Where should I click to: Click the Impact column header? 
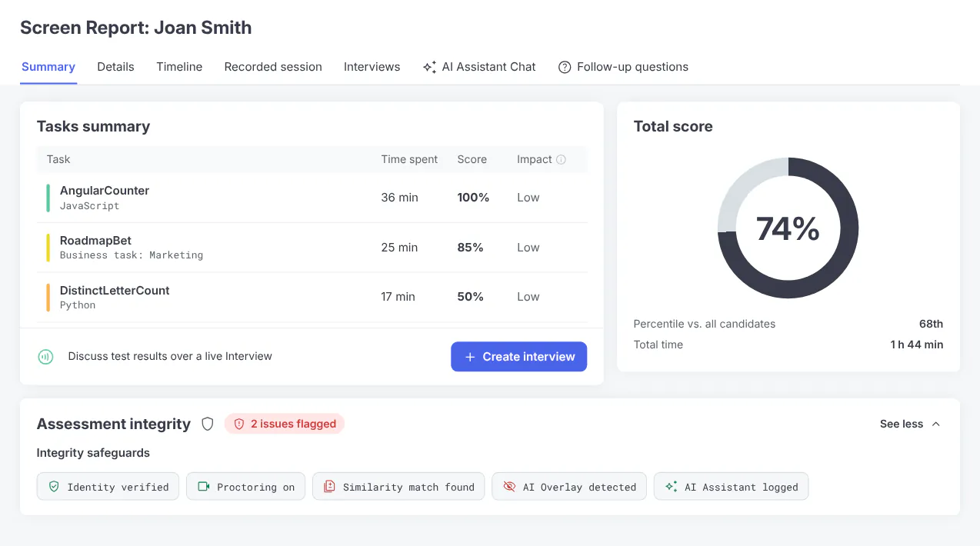(x=535, y=159)
